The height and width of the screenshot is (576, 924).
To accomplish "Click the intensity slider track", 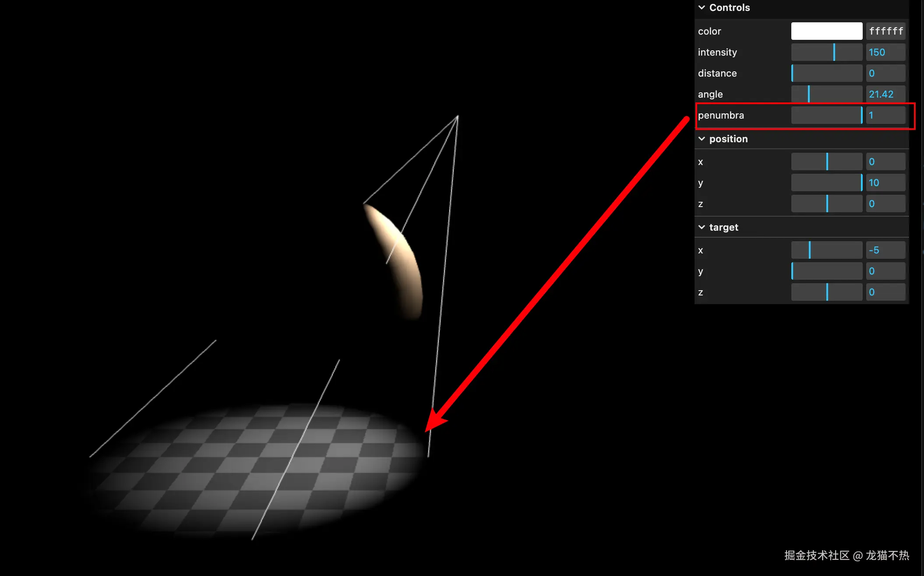I will click(826, 53).
